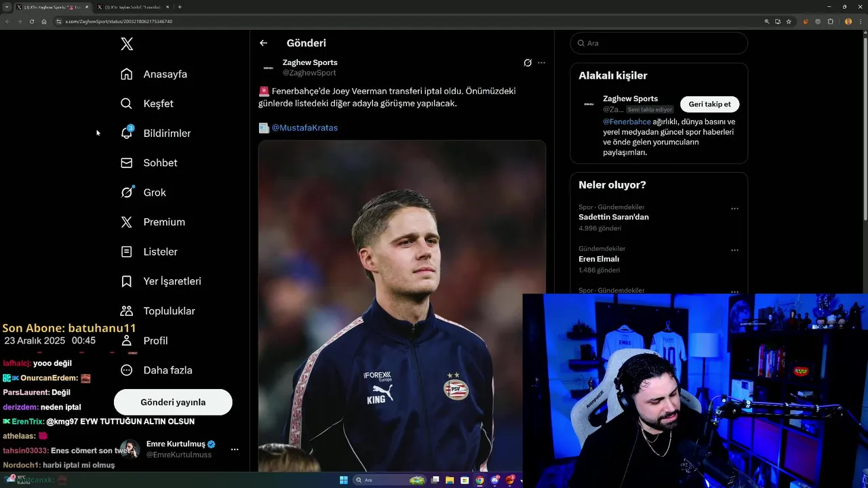Open Zaghew Sports name in post header
This screenshot has width=868, height=488.
310,62
